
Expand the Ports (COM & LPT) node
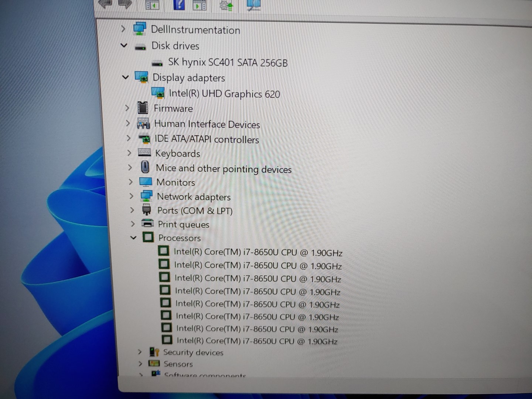(132, 210)
